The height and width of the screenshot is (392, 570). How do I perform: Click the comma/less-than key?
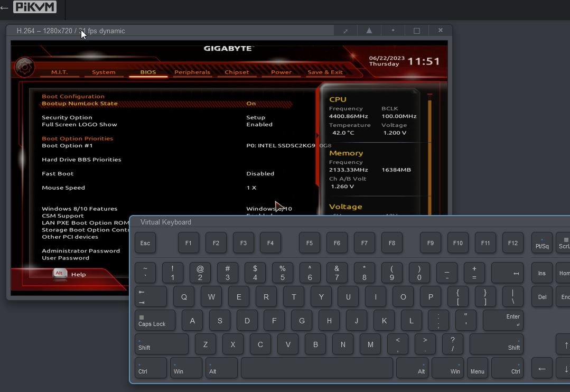[398, 344]
